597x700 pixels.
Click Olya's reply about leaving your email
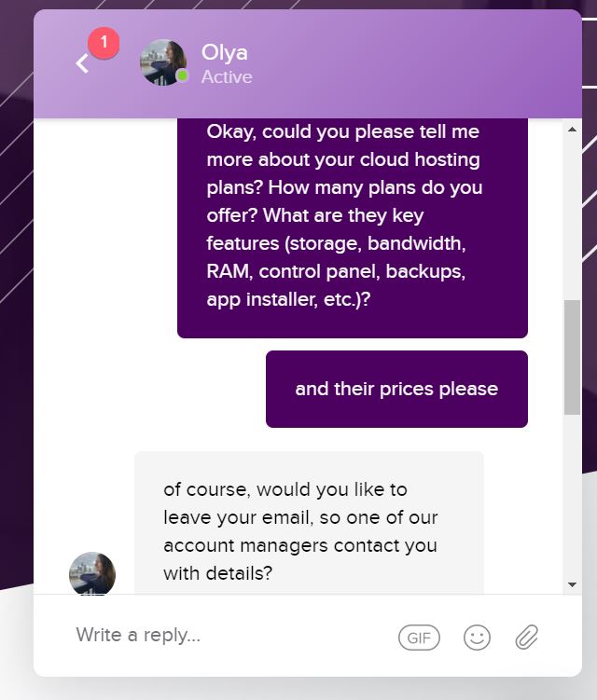pos(309,523)
